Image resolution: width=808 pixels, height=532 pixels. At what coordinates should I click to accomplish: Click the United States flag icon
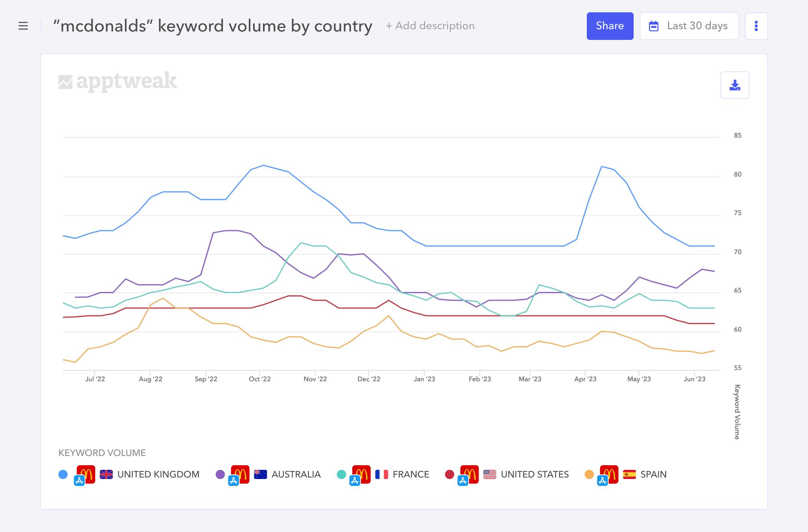click(489, 474)
